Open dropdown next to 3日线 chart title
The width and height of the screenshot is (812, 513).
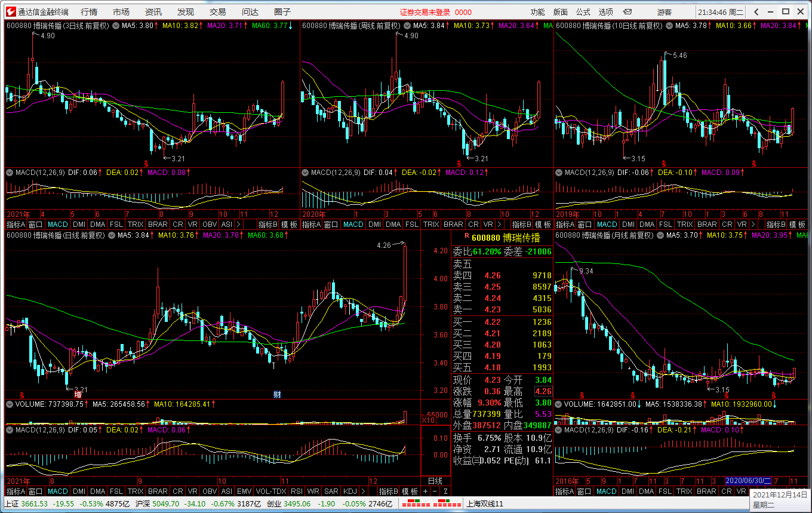[116, 26]
